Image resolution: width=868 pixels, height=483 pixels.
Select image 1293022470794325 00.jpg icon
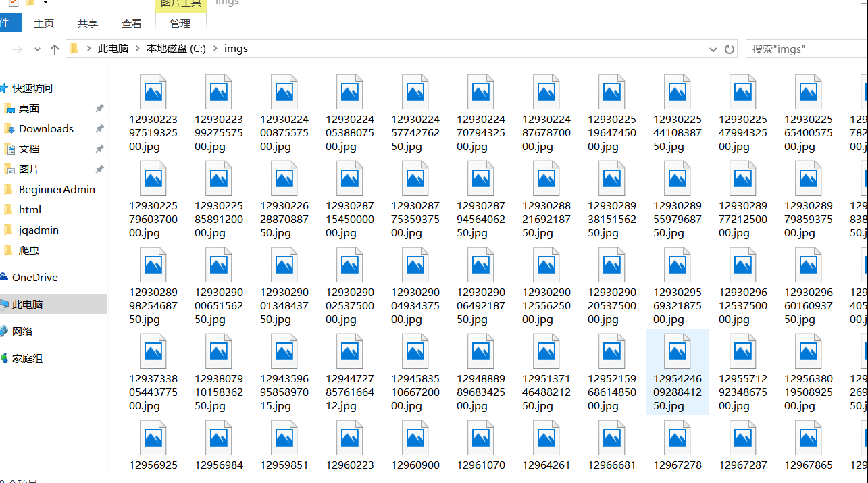point(481,92)
